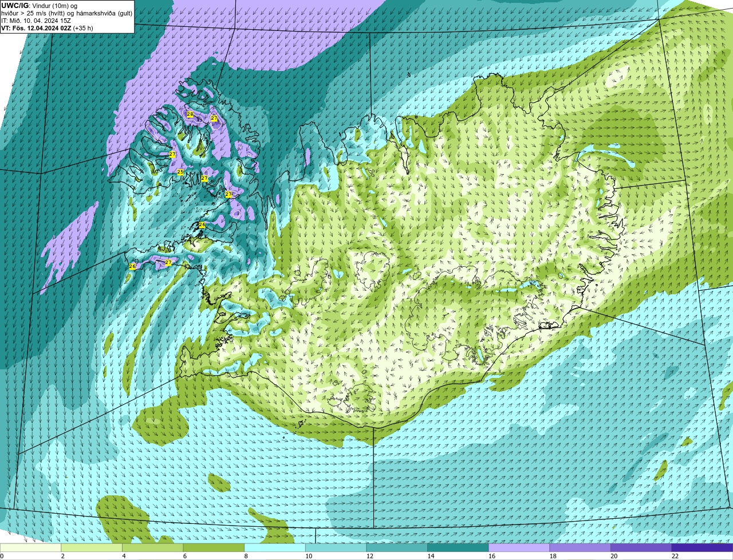Click the legend scale label '16'
Viewport: 733px width, 560px height.
pyautogui.click(x=491, y=556)
